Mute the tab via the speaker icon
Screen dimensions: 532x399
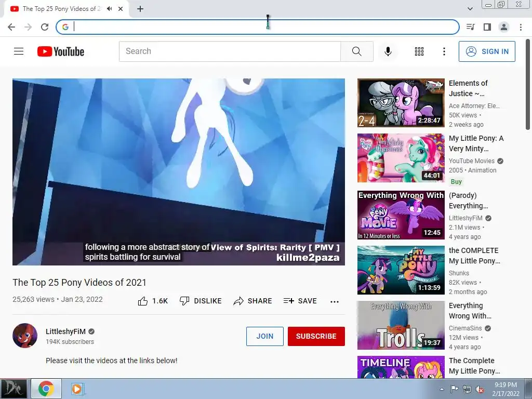tap(109, 9)
